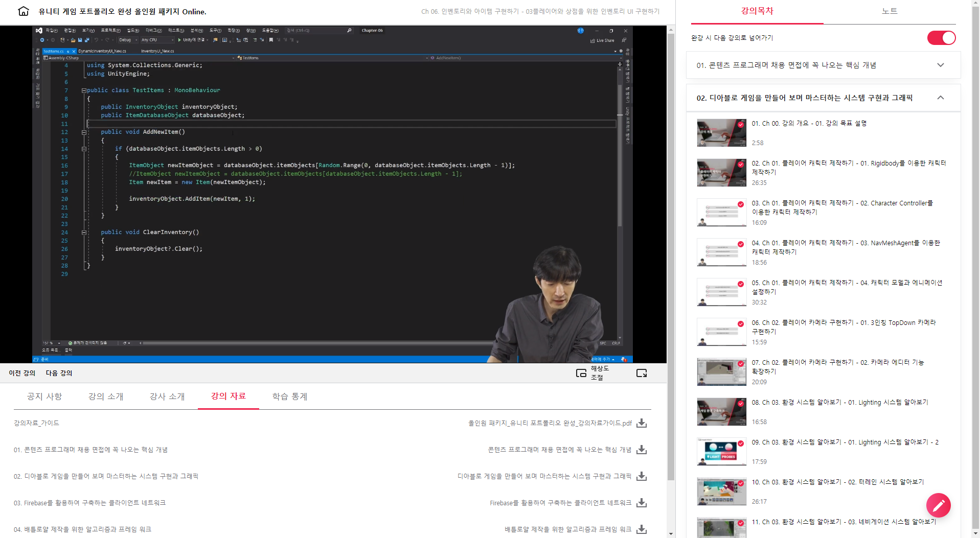
Task: Click the bookmark icon in Visual Studio toolbar
Action: point(271,40)
